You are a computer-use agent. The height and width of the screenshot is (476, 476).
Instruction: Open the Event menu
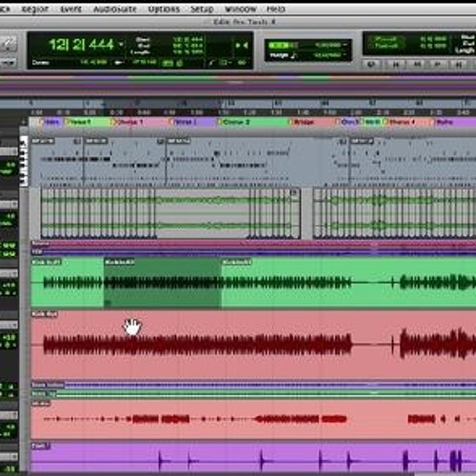(71, 10)
